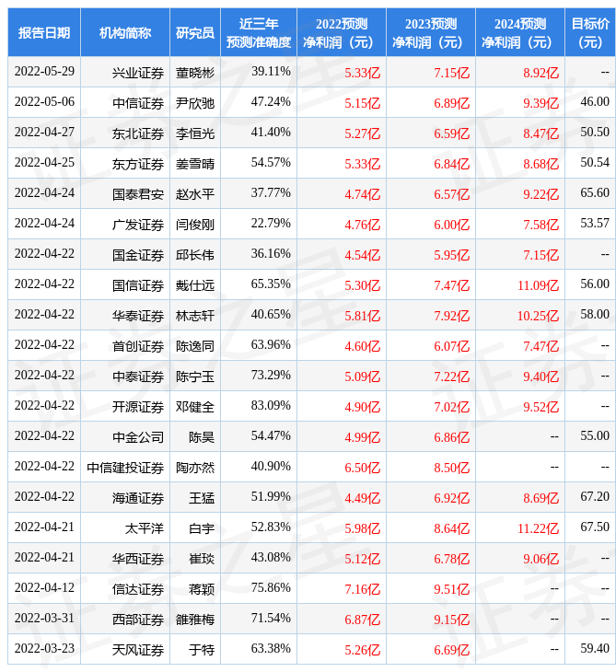
Task: Click the 机构简称 column header
Action: (125, 32)
